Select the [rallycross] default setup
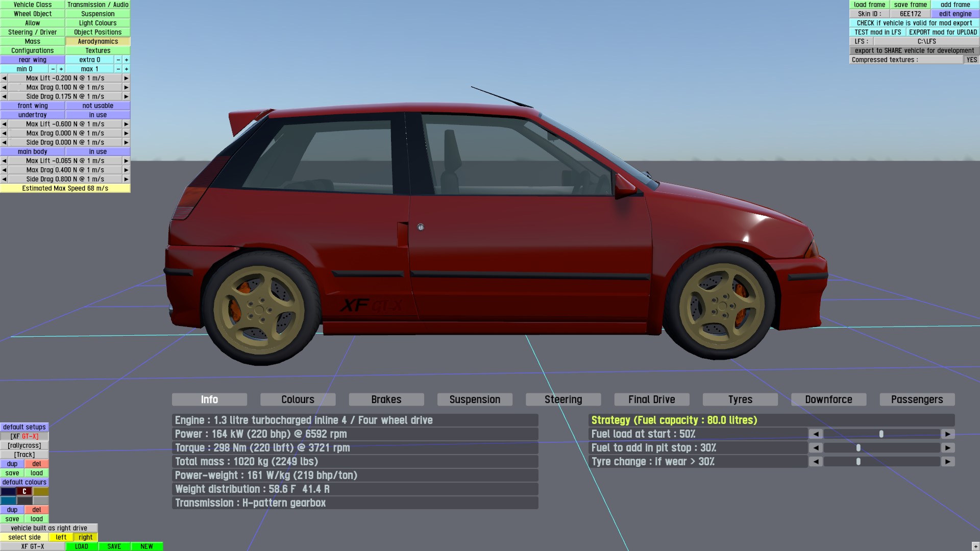 click(x=24, y=445)
